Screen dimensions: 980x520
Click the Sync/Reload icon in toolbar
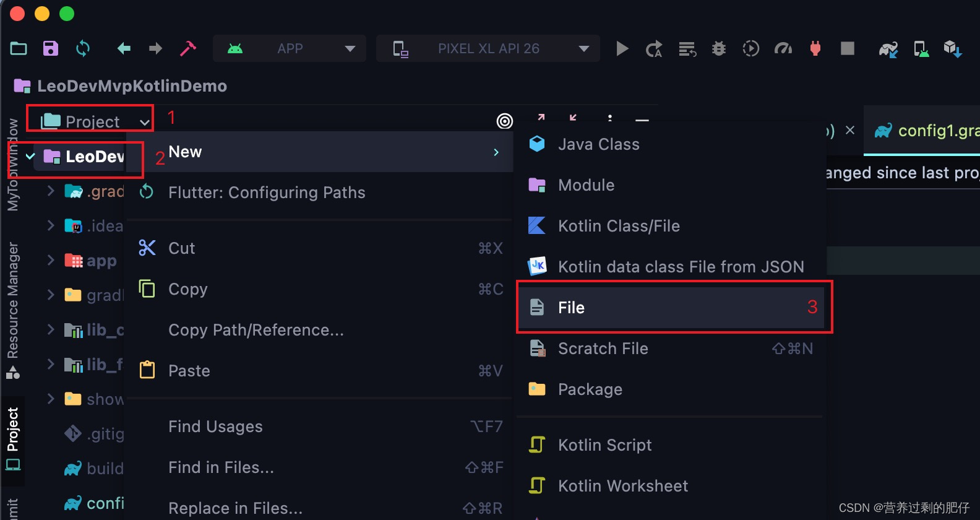83,48
